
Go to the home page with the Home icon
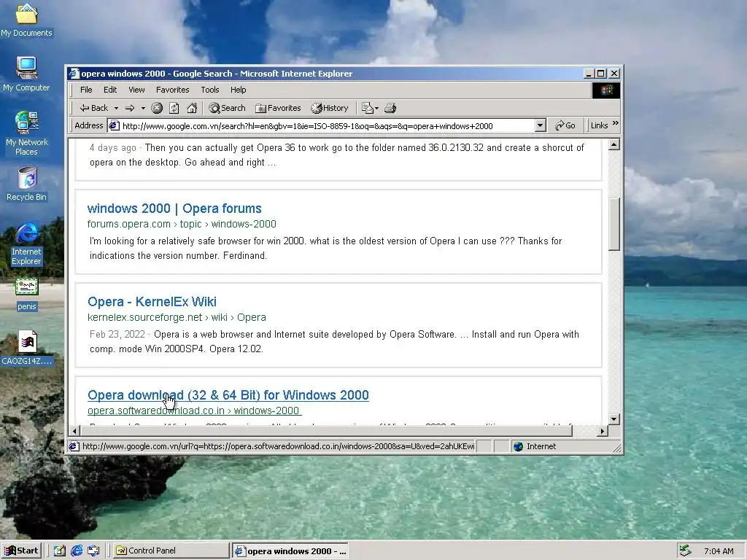[192, 108]
